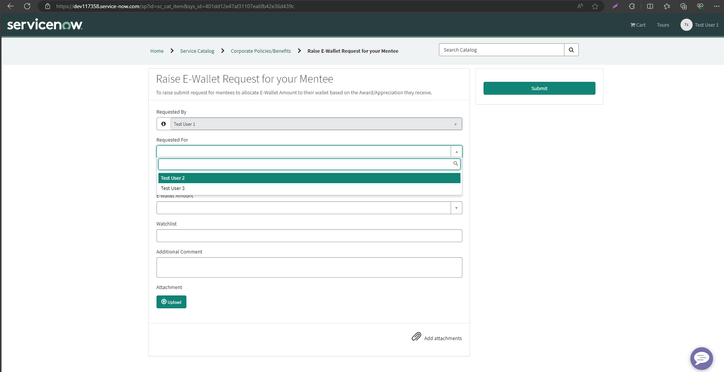This screenshot has height=372, width=724.
Task: View site information lock icon
Action: 47,6
